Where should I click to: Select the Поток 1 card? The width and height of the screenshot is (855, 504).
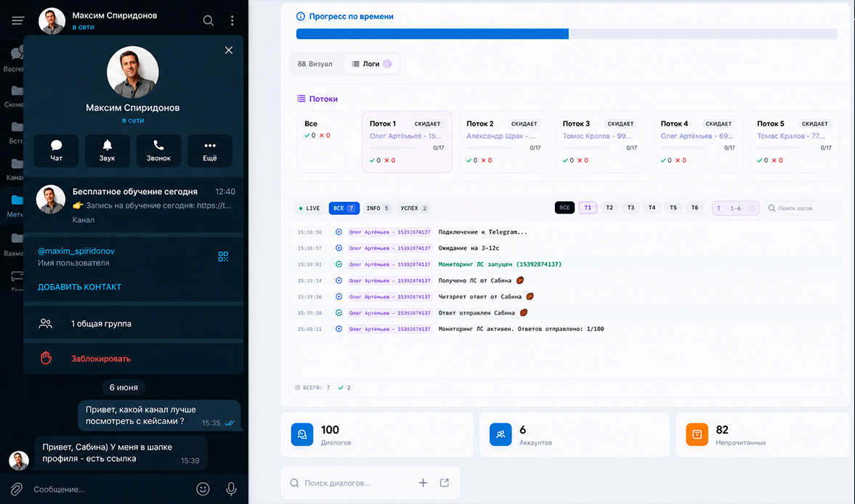(x=407, y=142)
